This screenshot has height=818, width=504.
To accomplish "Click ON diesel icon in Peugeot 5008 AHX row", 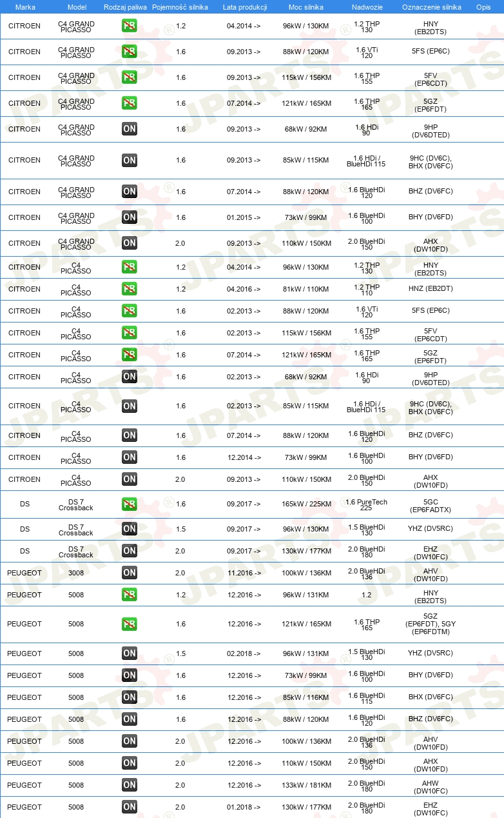I will [x=130, y=763].
